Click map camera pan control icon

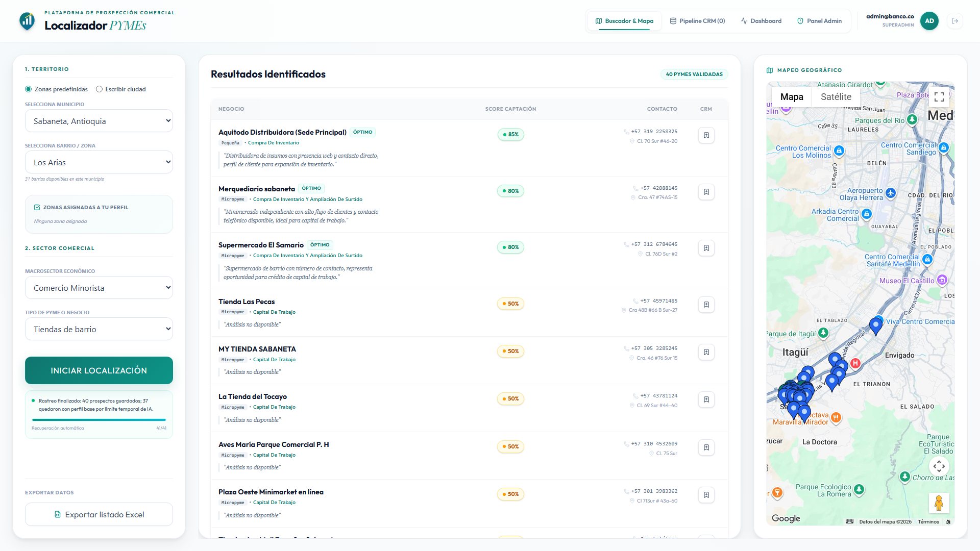(x=939, y=466)
